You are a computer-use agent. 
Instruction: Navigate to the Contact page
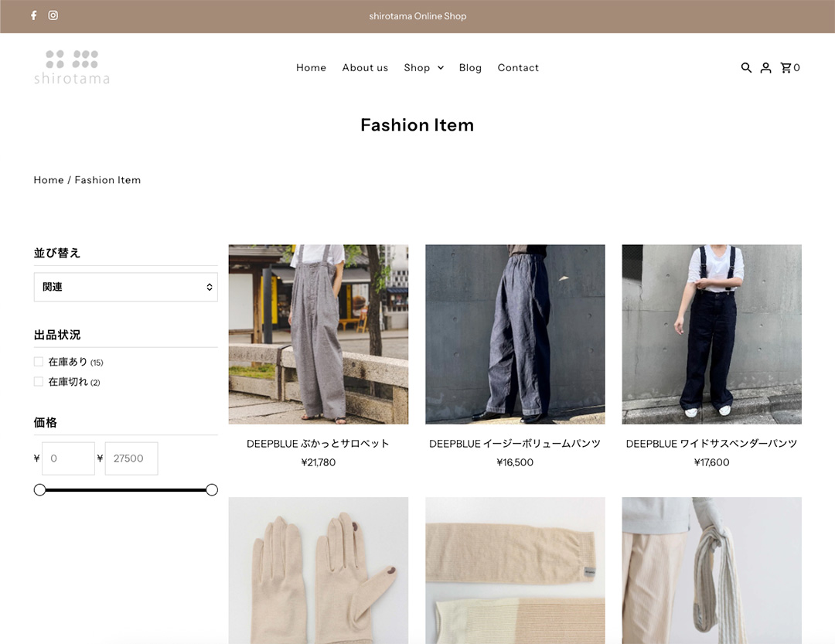pos(518,68)
